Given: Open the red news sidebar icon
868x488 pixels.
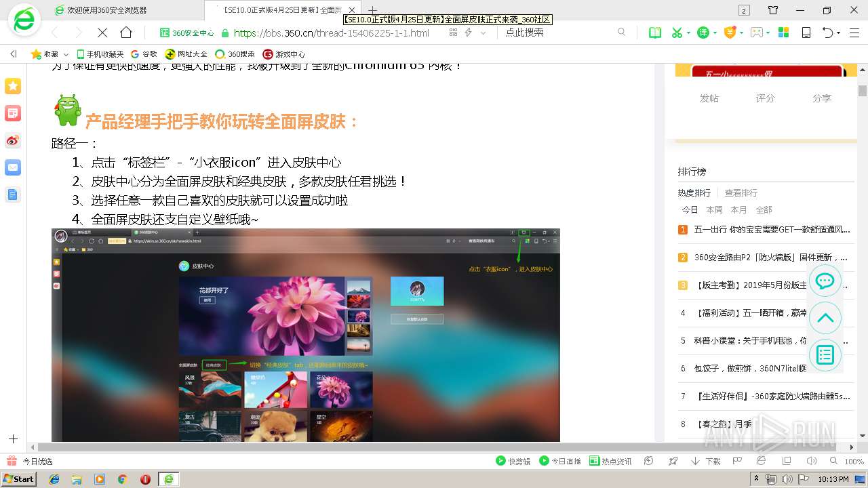Looking at the screenshot, I should (13, 113).
